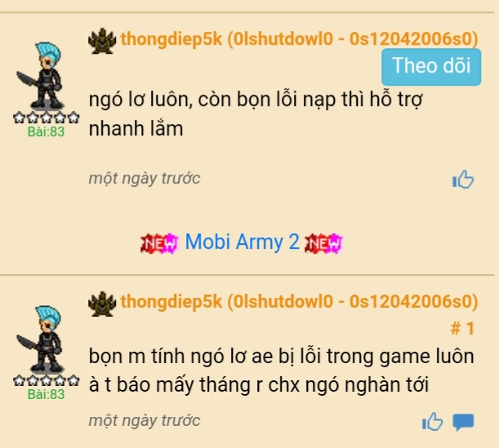
Task: Click the rank badge beside first username
Action: pyautogui.click(x=102, y=41)
